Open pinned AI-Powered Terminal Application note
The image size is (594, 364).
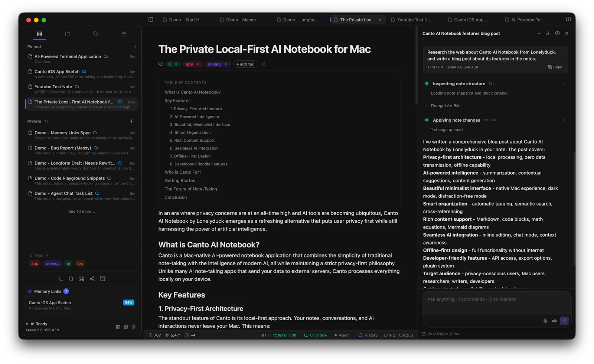point(82,59)
